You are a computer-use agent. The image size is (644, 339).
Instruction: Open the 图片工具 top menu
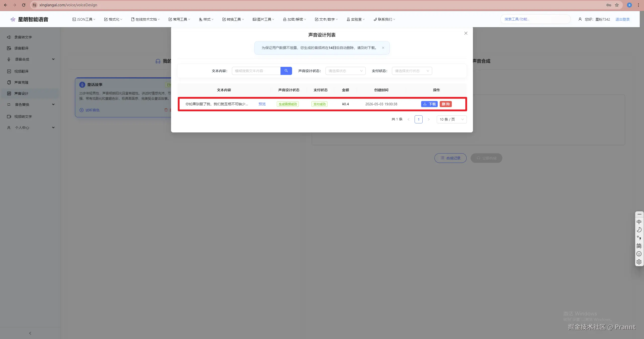tap(263, 19)
